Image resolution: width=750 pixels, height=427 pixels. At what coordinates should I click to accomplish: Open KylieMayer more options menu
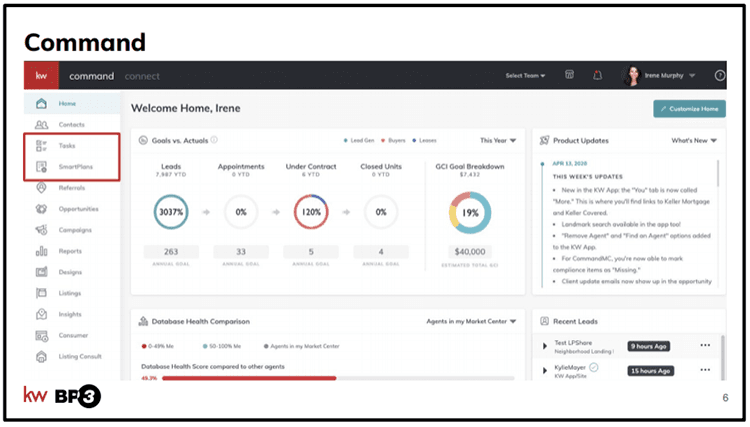[x=705, y=370]
